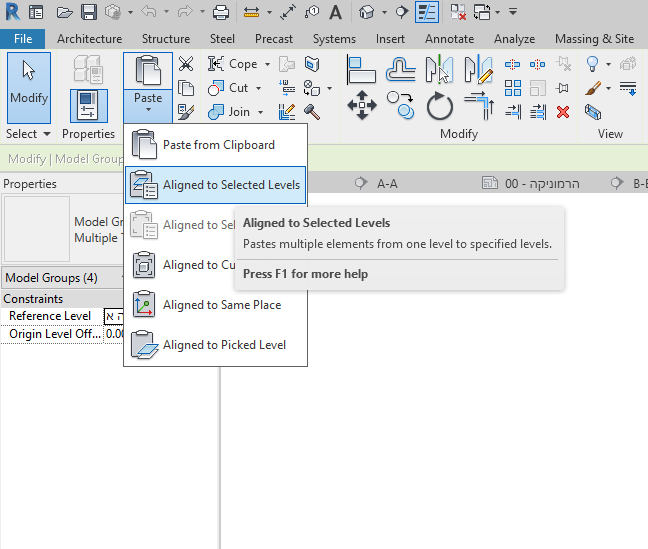Edit the Reference Level value field

pyautogui.click(x=114, y=316)
